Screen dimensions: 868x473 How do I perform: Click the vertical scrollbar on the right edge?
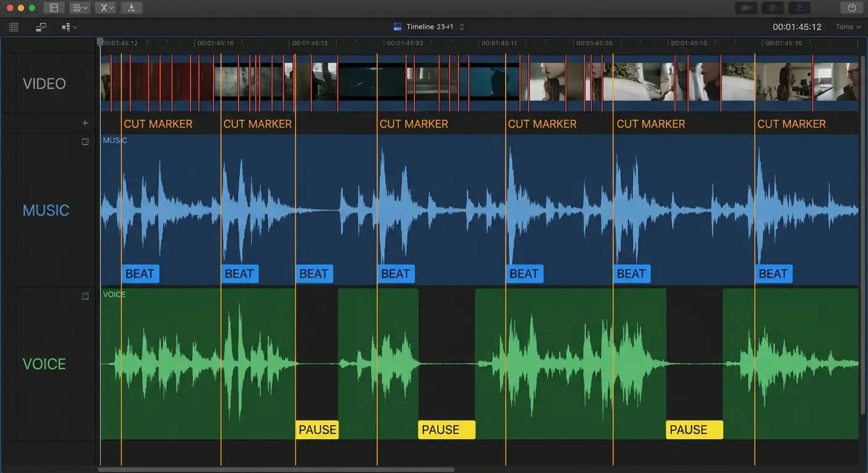[x=863, y=234]
